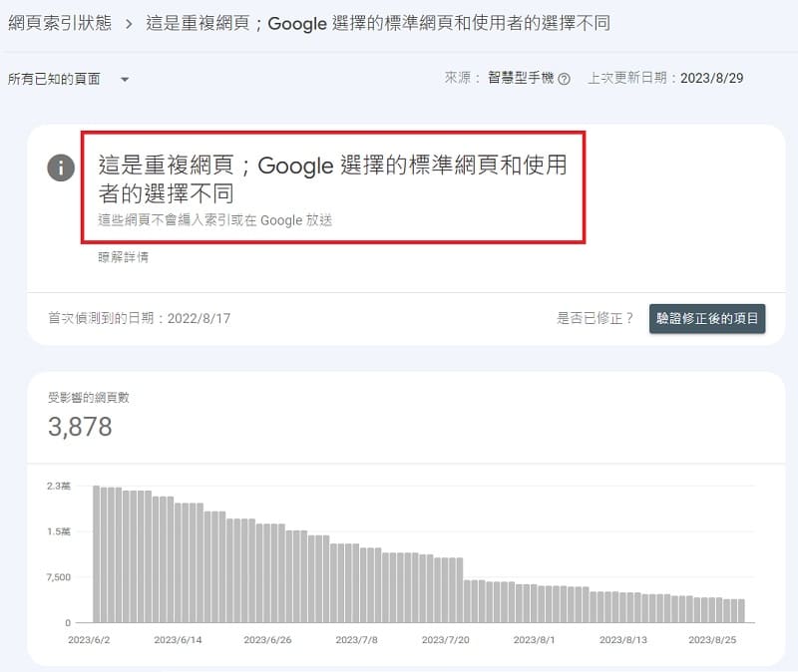Click the 2023/6/14 date label on chart axis
Image resolution: width=798 pixels, height=672 pixels.
pyautogui.click(x=178, y=639)
